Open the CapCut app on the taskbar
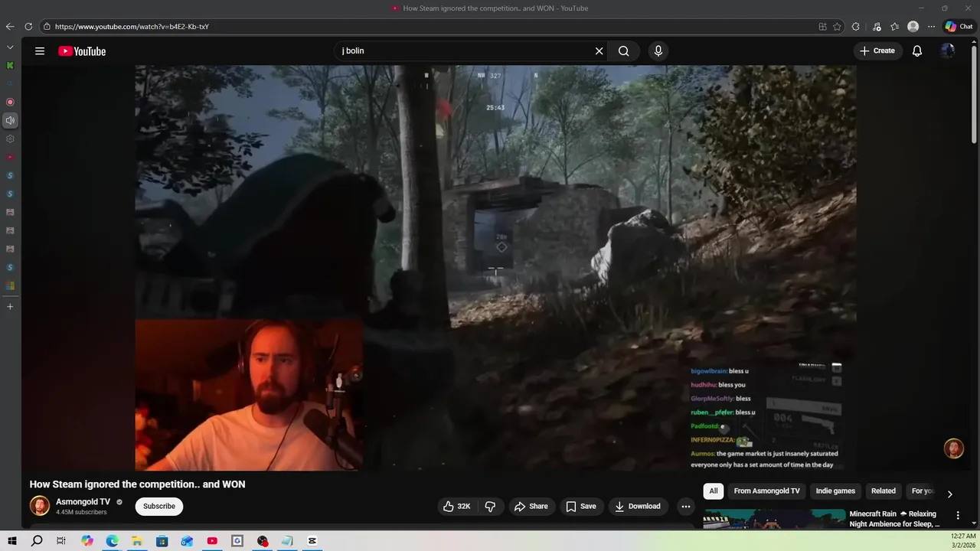 (312, 541)
